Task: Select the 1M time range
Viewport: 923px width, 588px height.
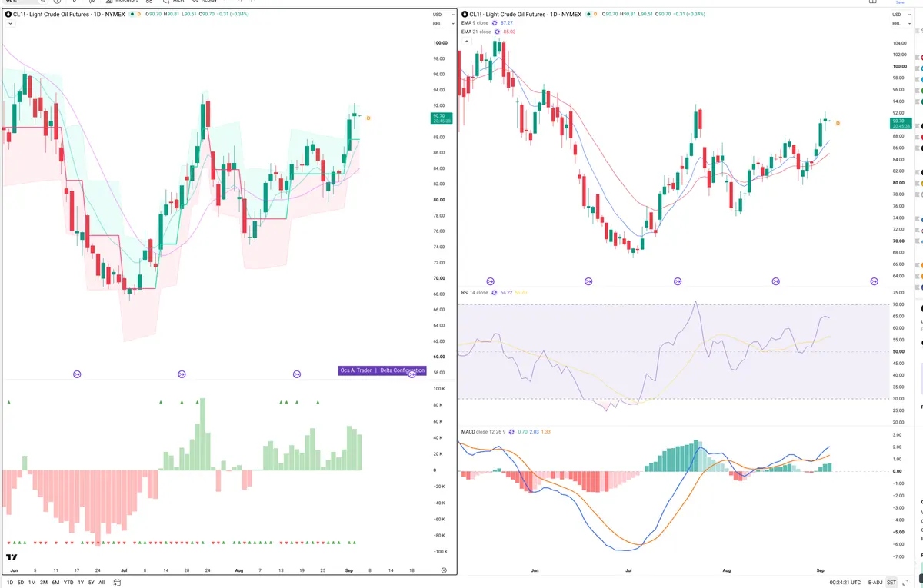Action: click(32, 583)
